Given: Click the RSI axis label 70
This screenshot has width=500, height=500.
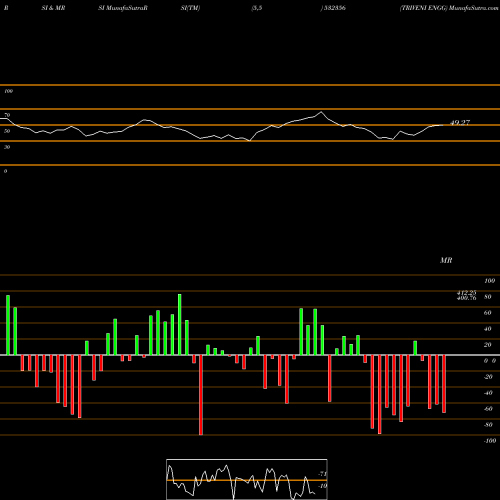Looking at the screenshot, I should click(7, 115).
